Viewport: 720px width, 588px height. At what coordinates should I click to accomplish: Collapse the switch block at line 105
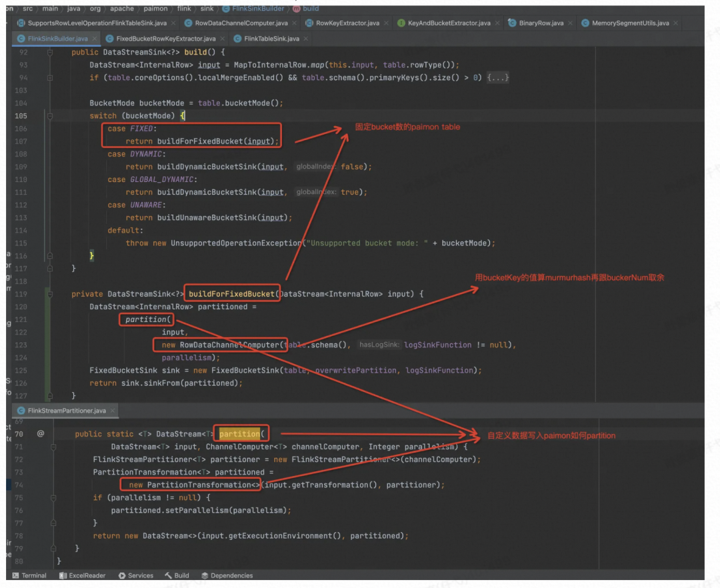point(50,116)
